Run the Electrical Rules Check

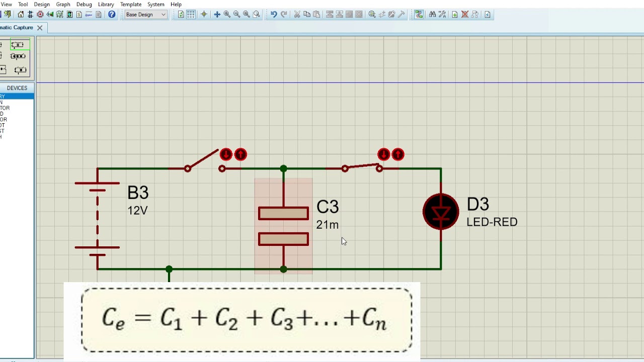click(x=488, y=15)
